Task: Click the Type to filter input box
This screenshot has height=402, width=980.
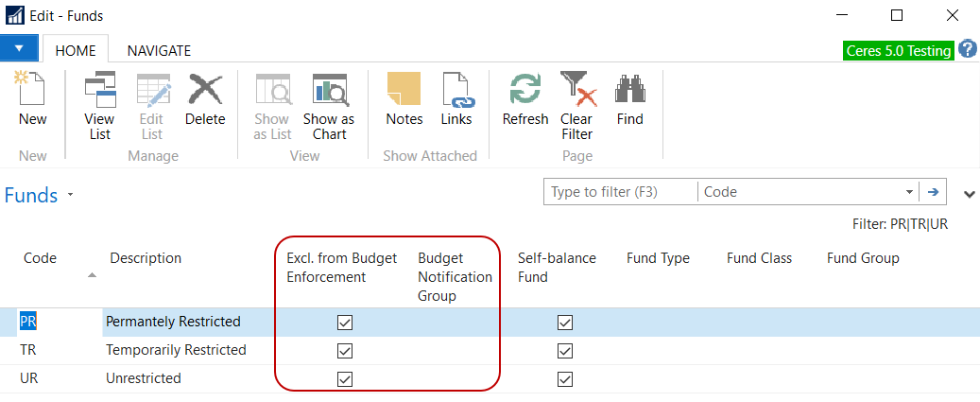Action: pyautogui.click(x=621, y=192)
